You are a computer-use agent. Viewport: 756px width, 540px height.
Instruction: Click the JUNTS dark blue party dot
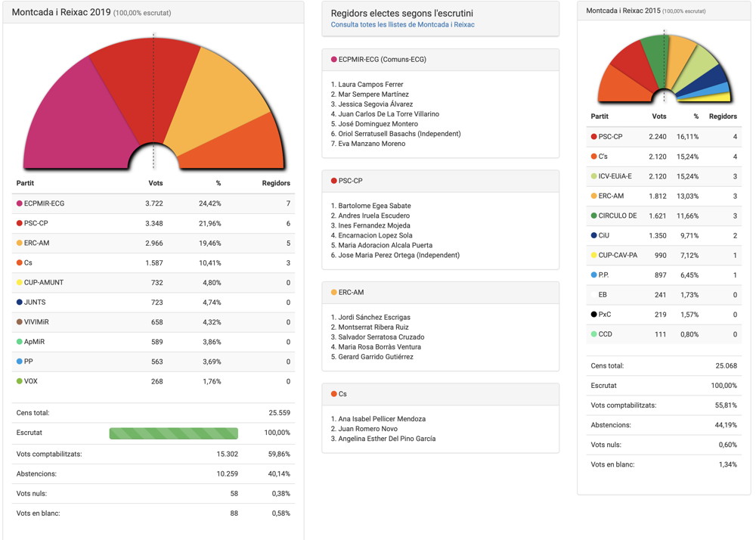point(20,303)
